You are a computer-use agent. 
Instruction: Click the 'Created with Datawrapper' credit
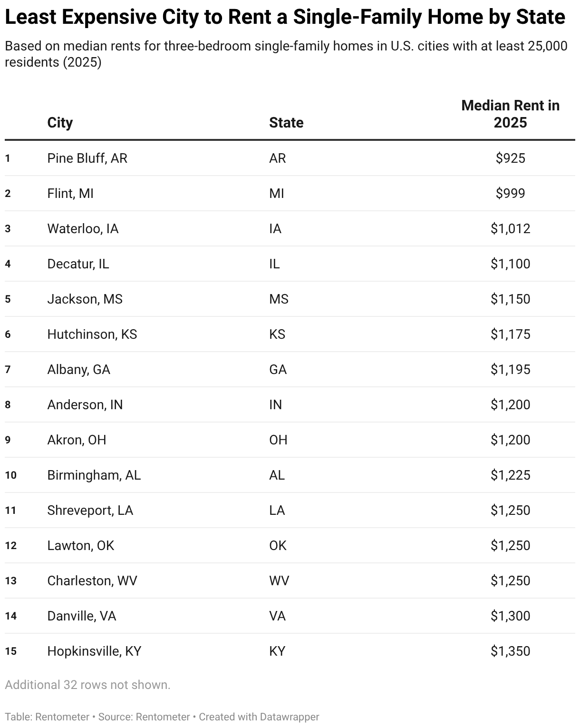click(259, 717)
